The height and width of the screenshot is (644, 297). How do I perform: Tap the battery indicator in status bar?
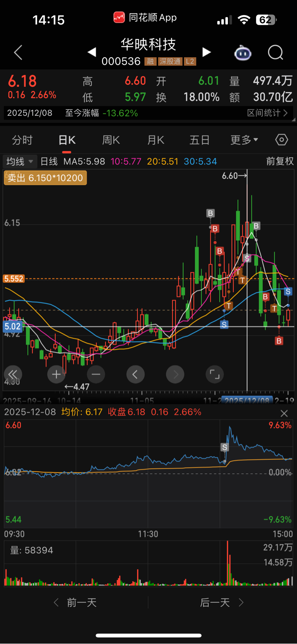[x=266, y=20]
